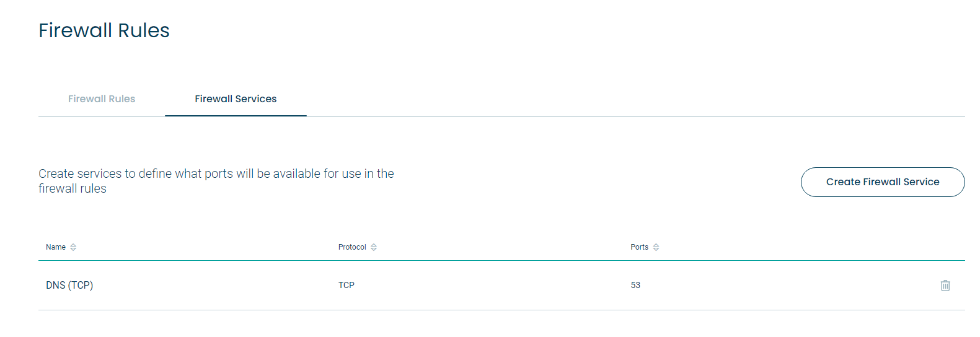Click the Firewall Rules page heading
This screenshot has width=980, height=337.
(x=104, y=30)
